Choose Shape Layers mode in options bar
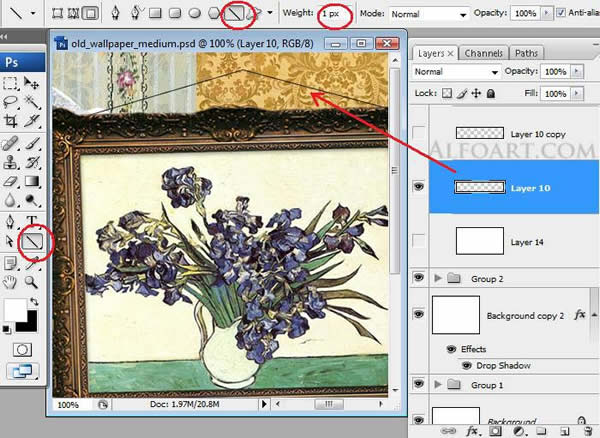Viewport: 600px width, 438px height. click(57, 13)
